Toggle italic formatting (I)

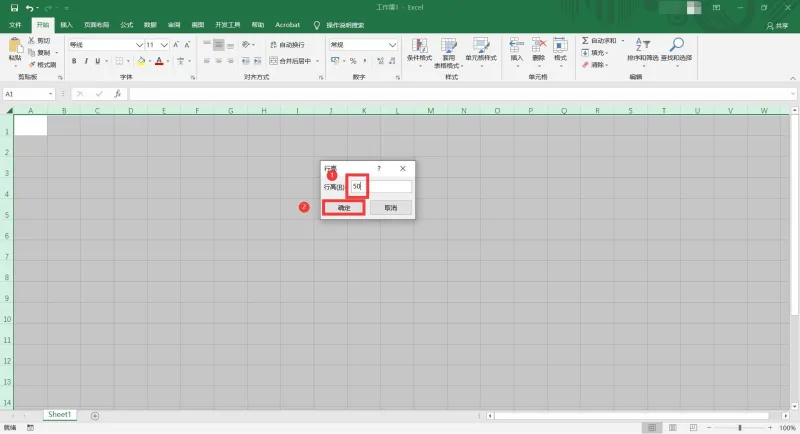click(x=86, y=61)
